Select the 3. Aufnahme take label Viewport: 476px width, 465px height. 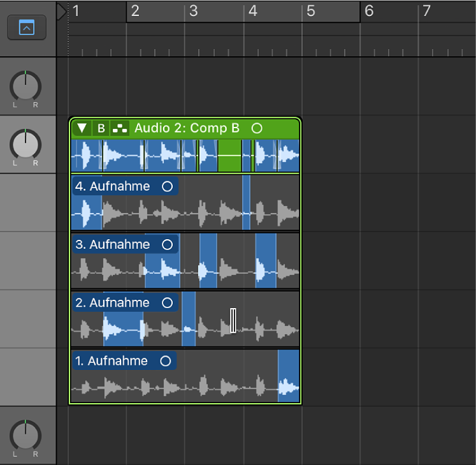112,244
